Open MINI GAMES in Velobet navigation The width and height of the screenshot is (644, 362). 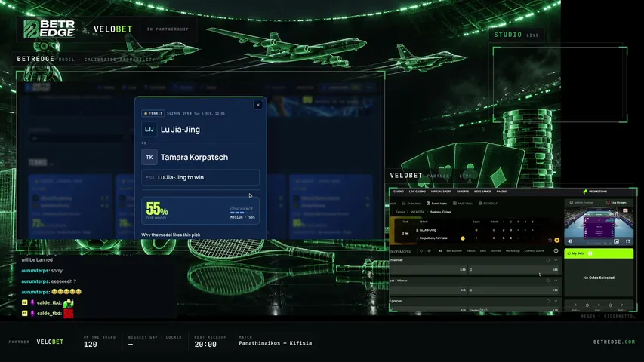(482, 192)
